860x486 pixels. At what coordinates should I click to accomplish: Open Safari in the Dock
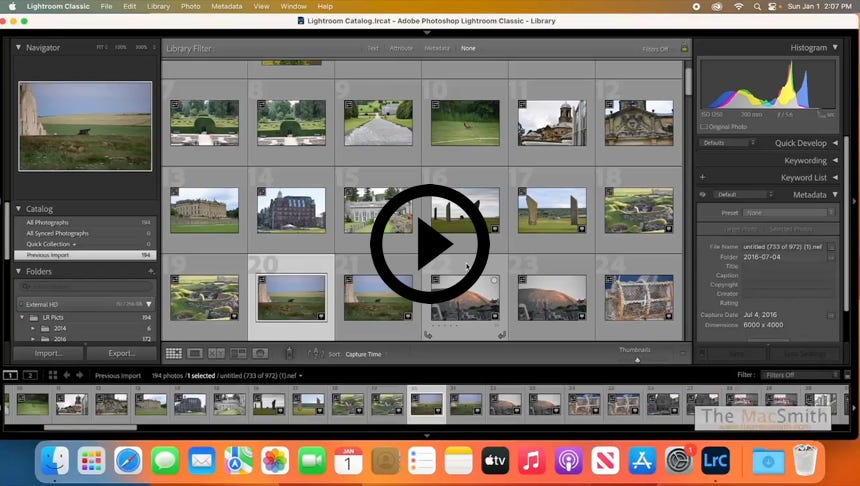pyautogui.click(x=128, y=460)
